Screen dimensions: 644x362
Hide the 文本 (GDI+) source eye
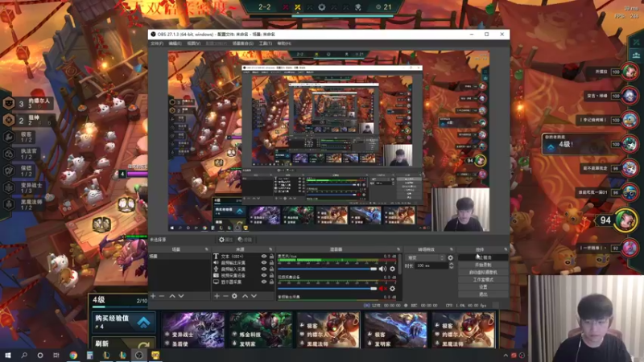264,256
